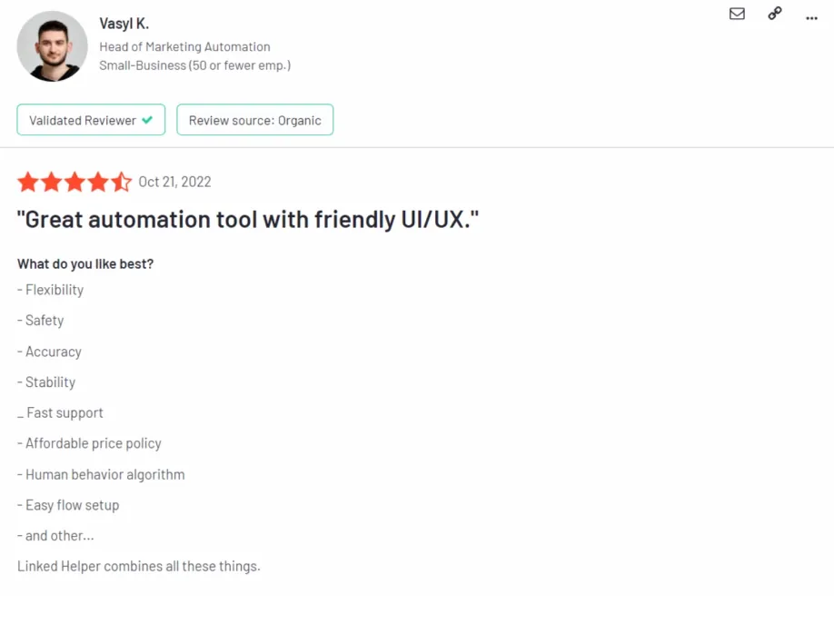The height and width of the screenshot is (644, 834).
Task: Copy the review link using the chain icon
Action: point(774,14)
